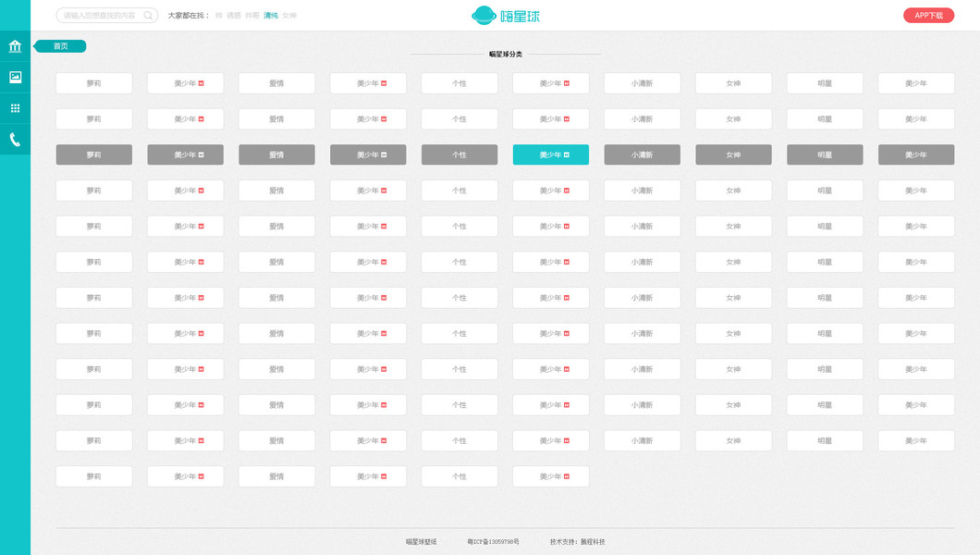Click the 女神 hot search tag in header
Image resolution: width=980 pixels, height=555 pixels.
tap(289, 16)
